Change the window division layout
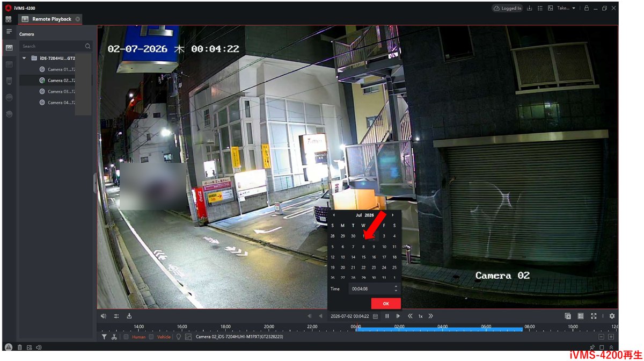 (581, 316)
